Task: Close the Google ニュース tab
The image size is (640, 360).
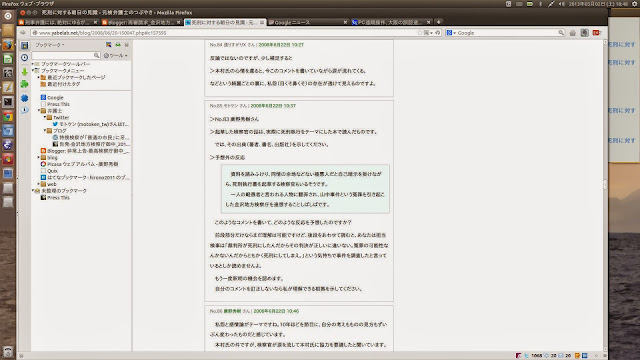Action: click(345, 22)
